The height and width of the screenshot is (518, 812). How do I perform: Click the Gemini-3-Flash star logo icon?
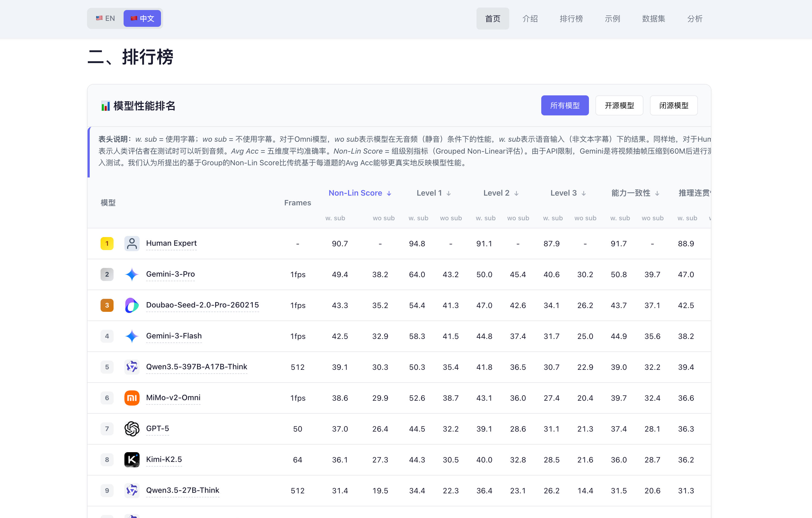coord(131,336)
